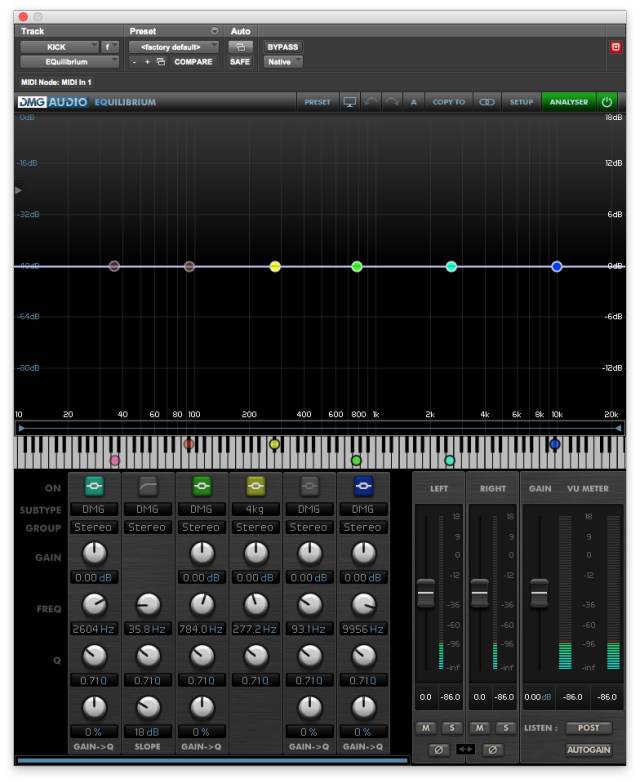
Task: Click the yellow marker on piano keyboard
Action: [274, 443]
